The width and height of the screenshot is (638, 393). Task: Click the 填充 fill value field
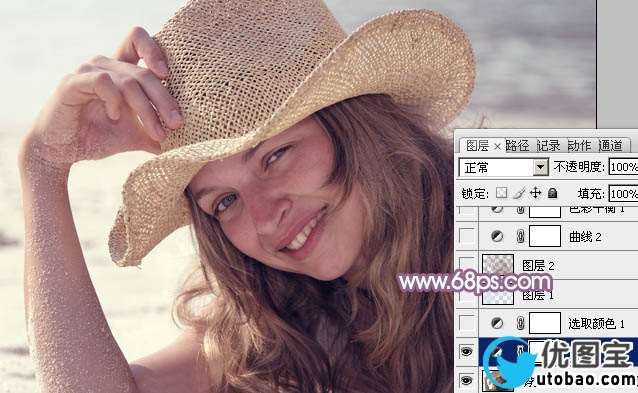tap(623, 194)
